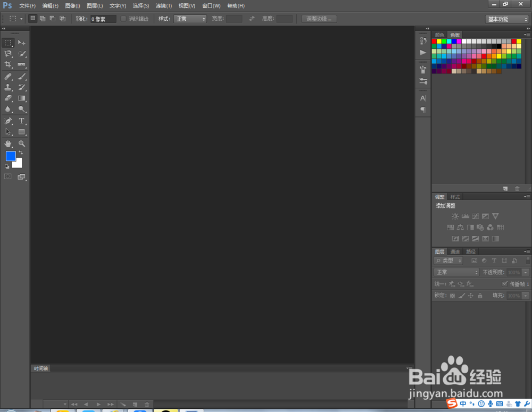Open the Layers panel flyout menu
This screenshot has width=532, height=412.
527,251
